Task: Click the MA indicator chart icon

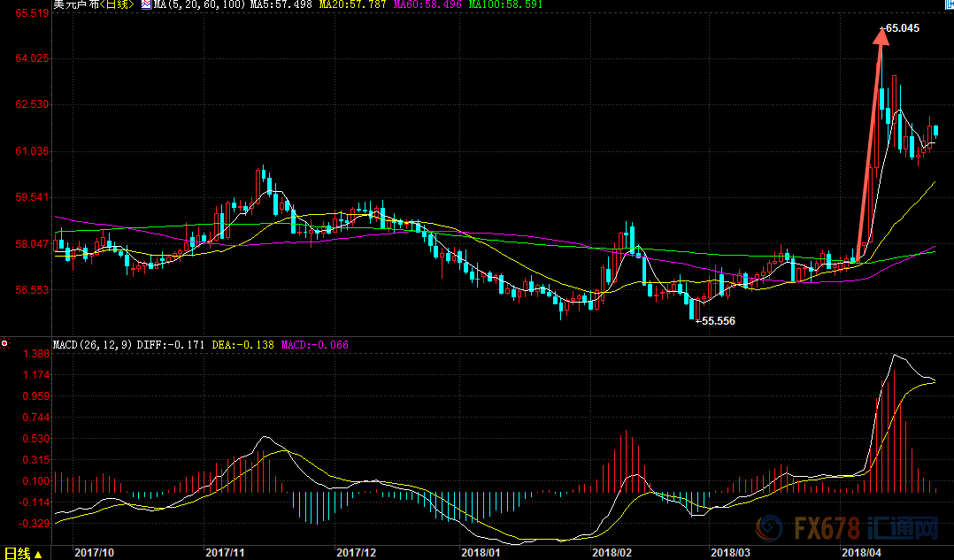Action: (x=147, y=4)
